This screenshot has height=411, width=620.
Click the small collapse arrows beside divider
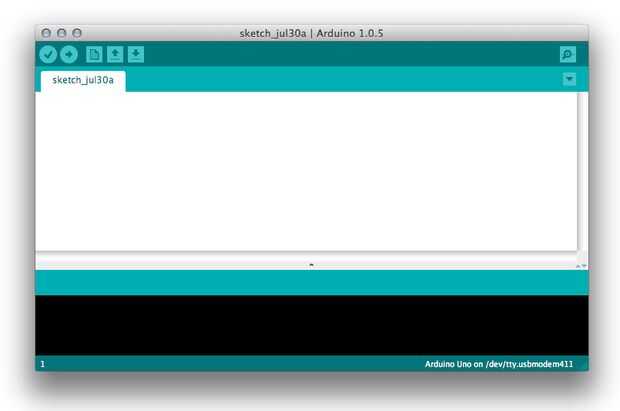[x=581, y=266]
